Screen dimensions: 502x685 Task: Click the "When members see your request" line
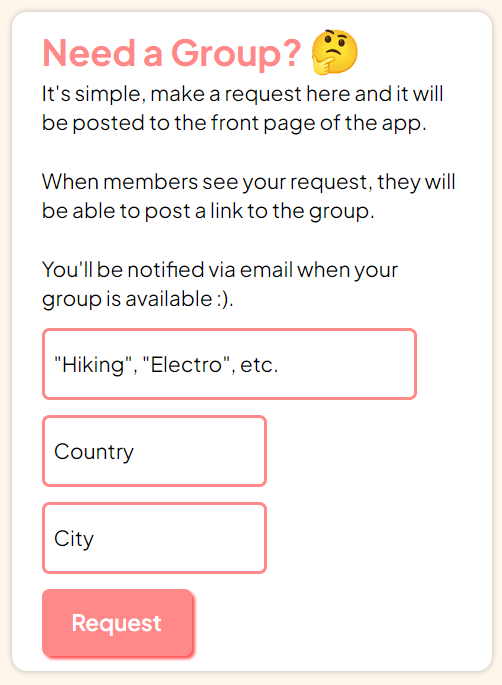[249, 182]
